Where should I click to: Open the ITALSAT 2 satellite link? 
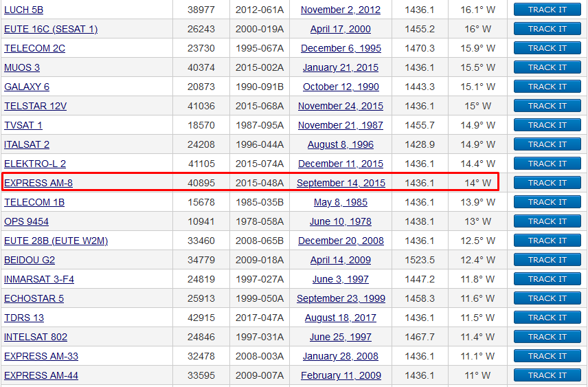tap(27, 144)
